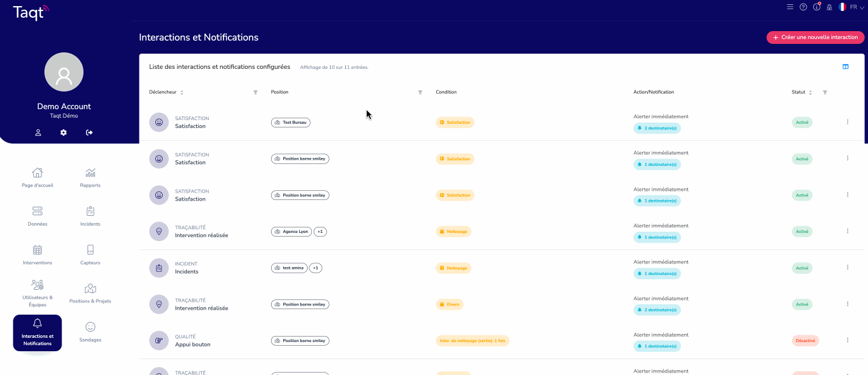868x375 pixels.
Task: Click the Satisfaction condition tag in Test Bureau row
Action: pyautogui.click(x=455, y=123)
